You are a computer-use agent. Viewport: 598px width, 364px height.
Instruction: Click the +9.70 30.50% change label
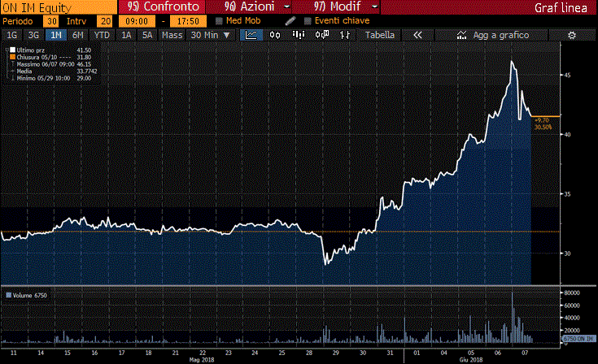click(x=543, y=123)
